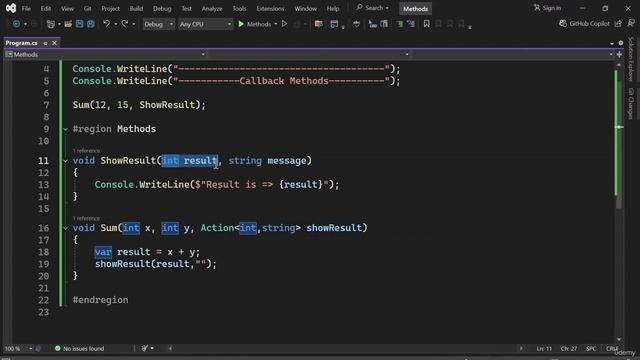Open the Build menu
640x360 pixels.
[136, 9]
